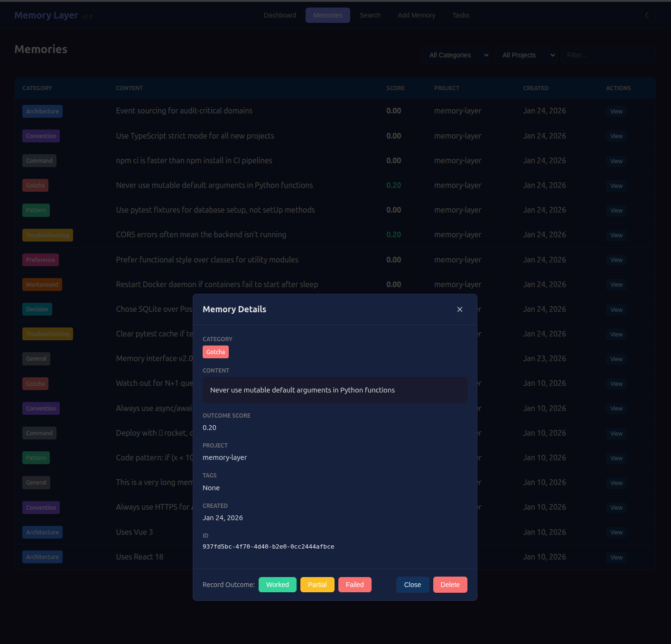The image size is (671, 644).
Task: Record outcome as Worked
Action: [x=278, y=585]
